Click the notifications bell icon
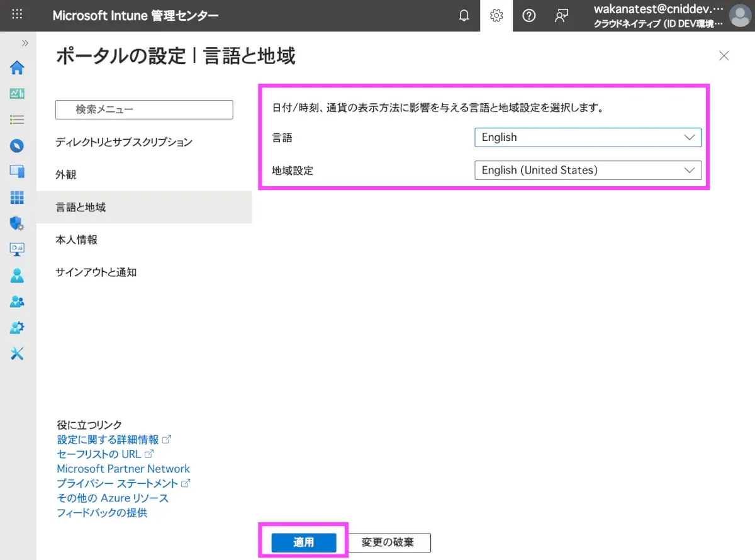The height and width of the screenshot is (560, 755). pos(464,16)
